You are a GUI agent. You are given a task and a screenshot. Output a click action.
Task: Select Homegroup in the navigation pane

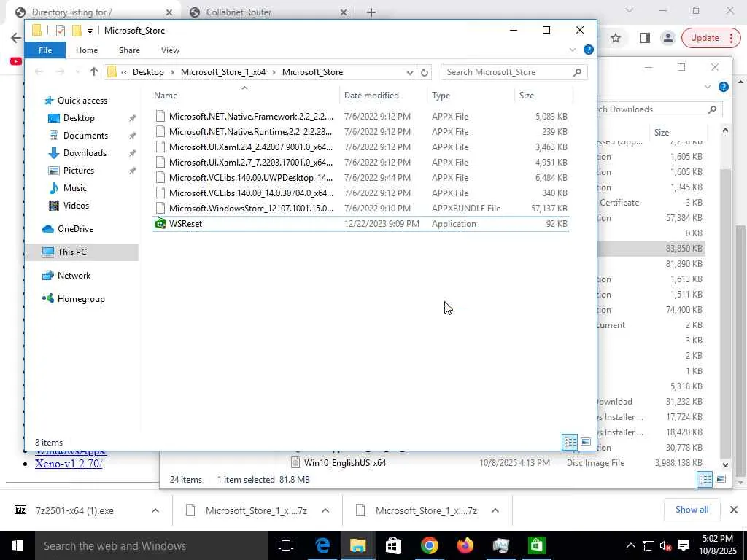click(80, 299)
